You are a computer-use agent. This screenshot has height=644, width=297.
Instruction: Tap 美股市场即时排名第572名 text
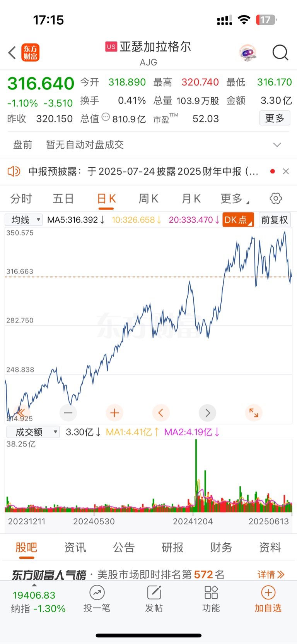[x=161, y=574]
